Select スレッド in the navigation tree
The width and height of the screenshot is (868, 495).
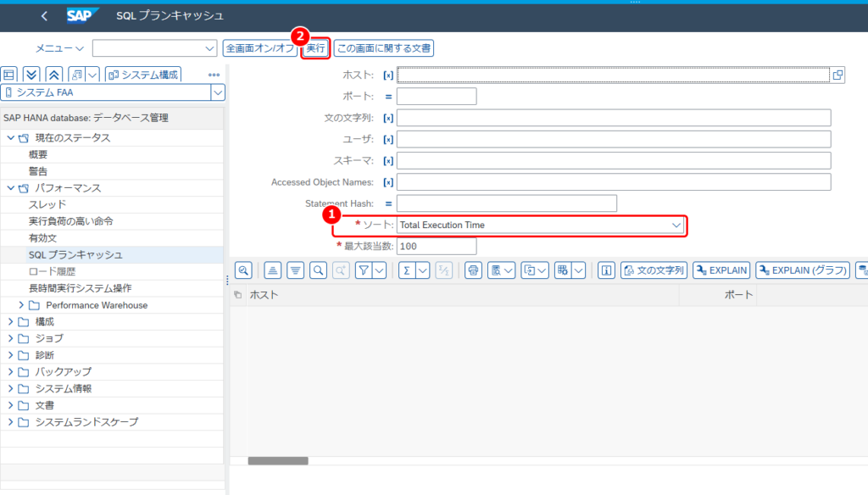47,204
